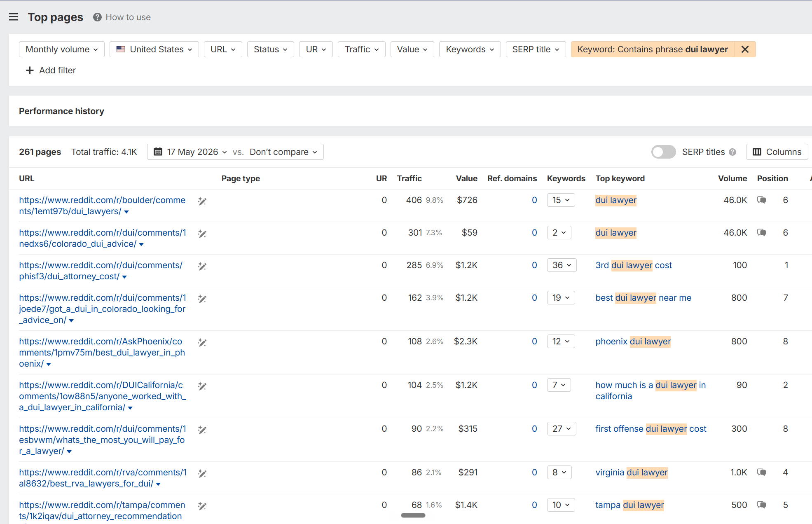Click the AI wand icon for dui_attorney_cost URL
Image resolution: width=812 pixels, height=524 pixels.
(202, 266)
